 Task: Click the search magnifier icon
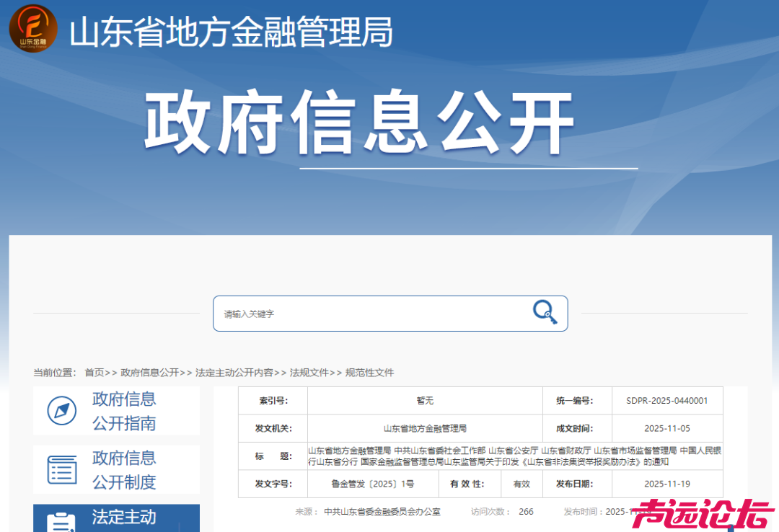click(543, 313)
